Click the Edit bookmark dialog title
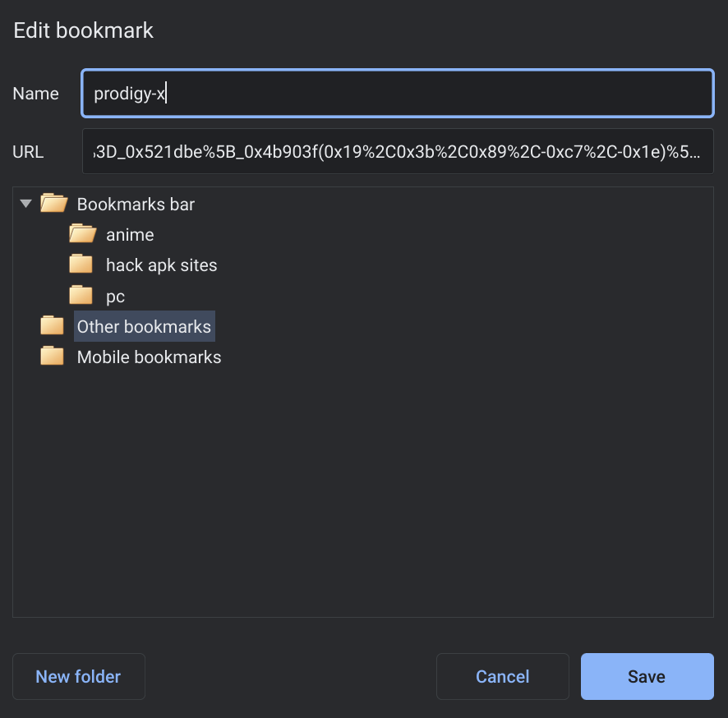 point(83,30)
